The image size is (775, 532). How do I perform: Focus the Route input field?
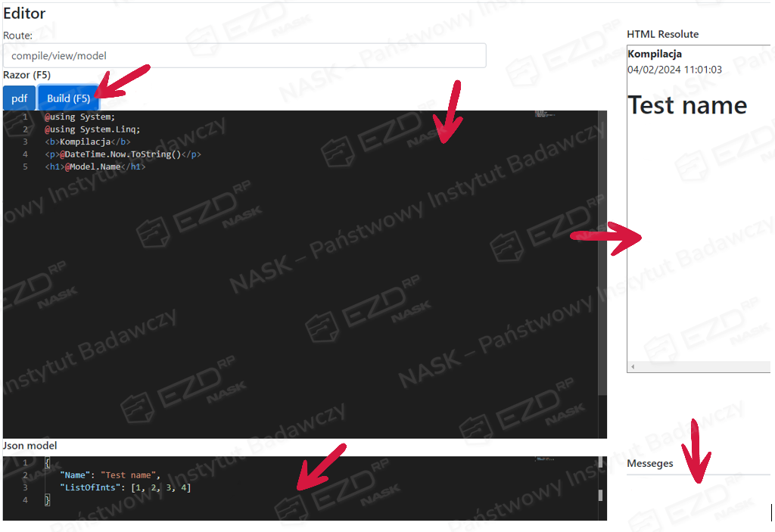click(244, 56)
